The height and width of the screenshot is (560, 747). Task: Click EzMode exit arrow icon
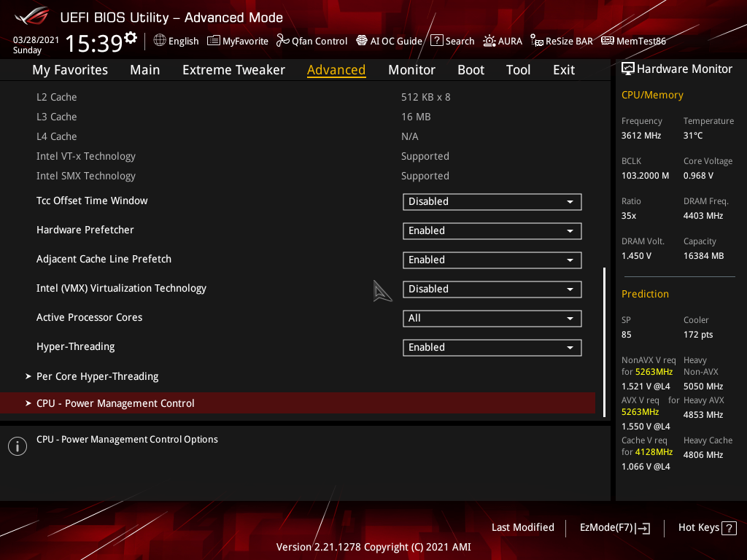tap(643, 528)
